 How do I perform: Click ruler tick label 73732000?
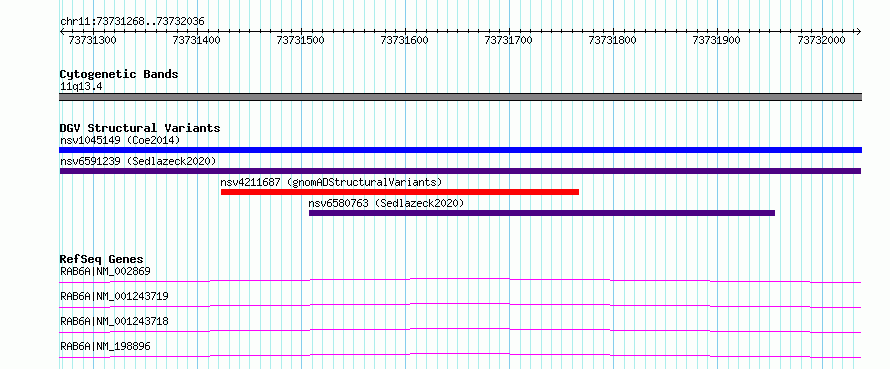(821, 40)
